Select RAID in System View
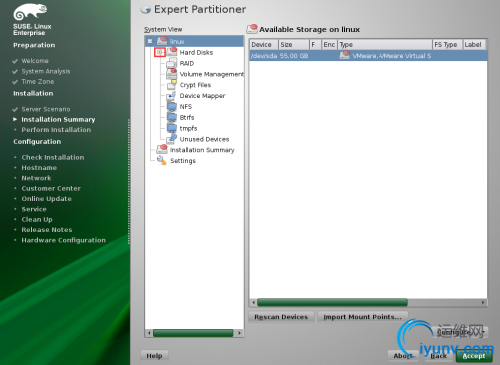The image size is (500, 365). [187, 63]
